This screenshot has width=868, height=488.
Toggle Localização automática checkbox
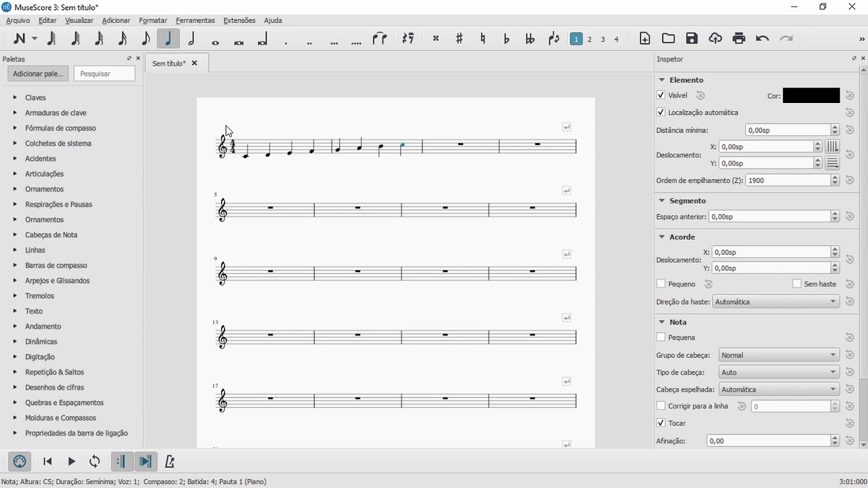coord(661,113)
